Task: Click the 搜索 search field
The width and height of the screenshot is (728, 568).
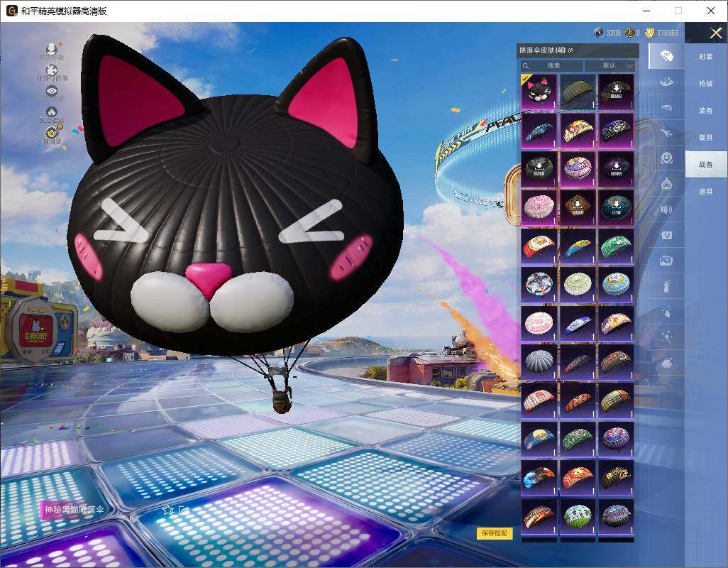Action: tap(551, 65)
